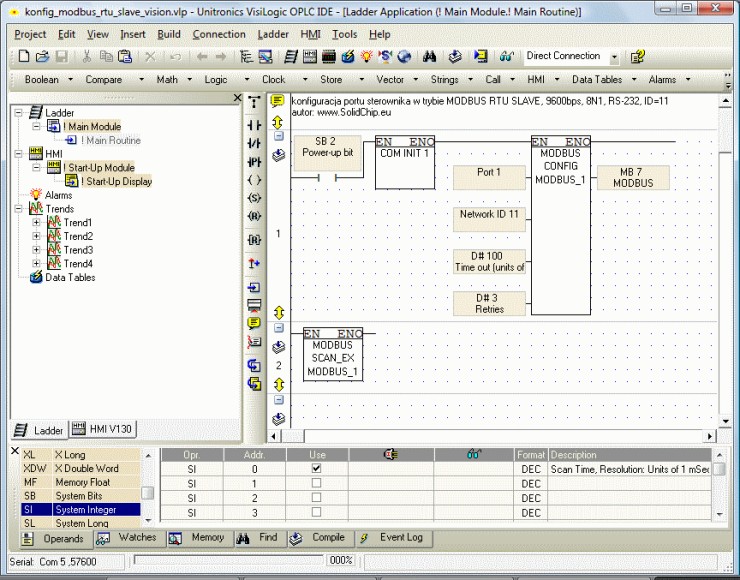Open the Tools menu

345,34
